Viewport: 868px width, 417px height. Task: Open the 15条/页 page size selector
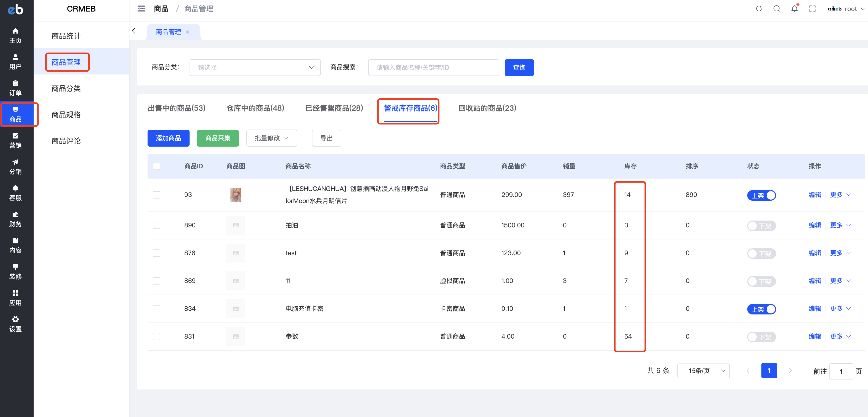[x=703, y=371]
